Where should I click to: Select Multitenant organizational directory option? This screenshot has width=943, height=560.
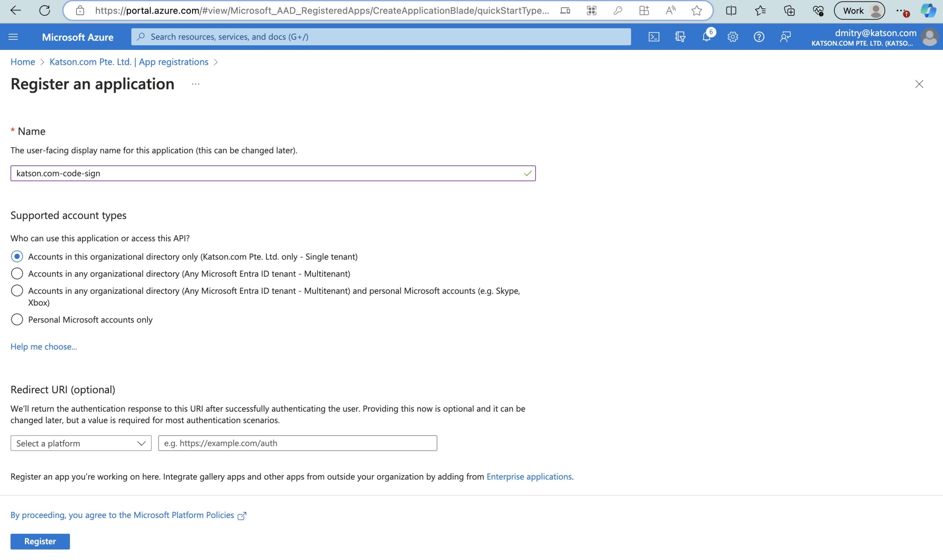tap(17, 274)
